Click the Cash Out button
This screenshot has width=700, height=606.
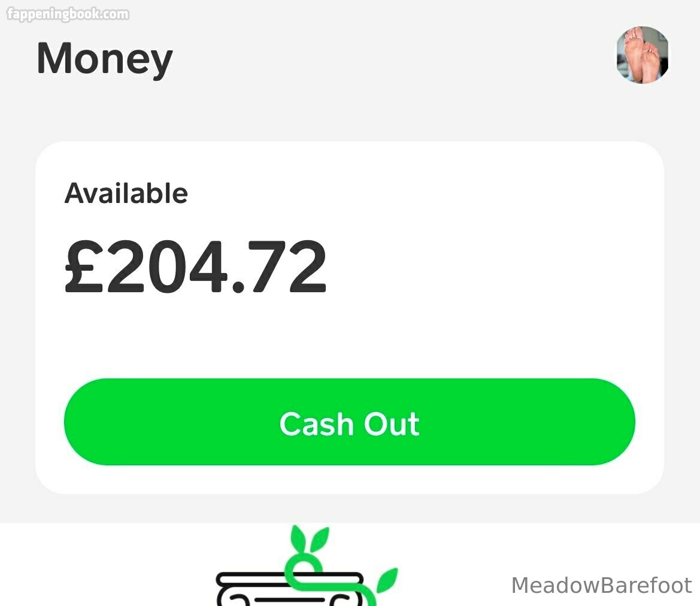pyautogui.click(x=350, y=422)
